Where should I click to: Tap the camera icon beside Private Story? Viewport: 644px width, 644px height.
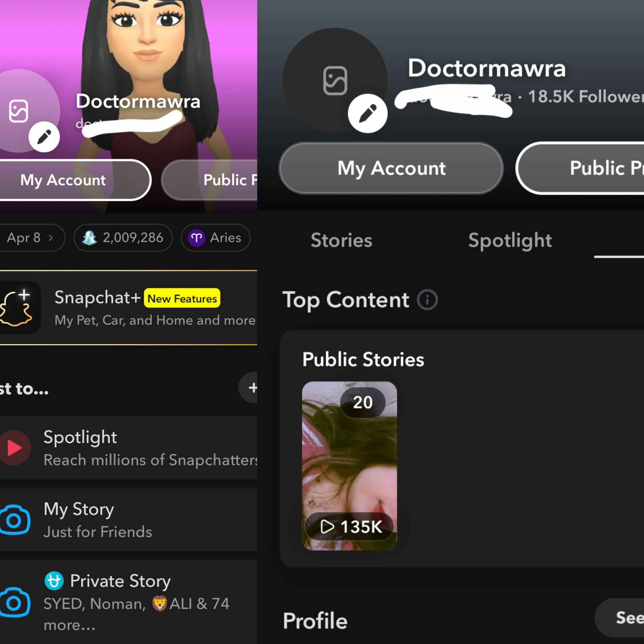(x=15, y=602)
